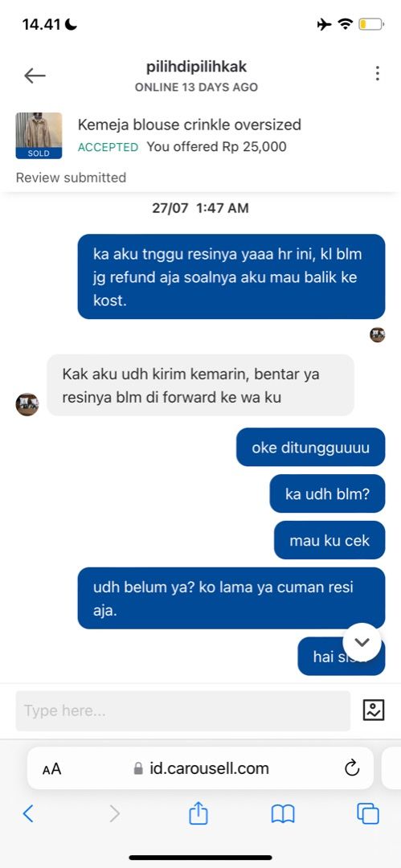Tap the Review submitted label
401x868 pixels.
tap(71, 178)
